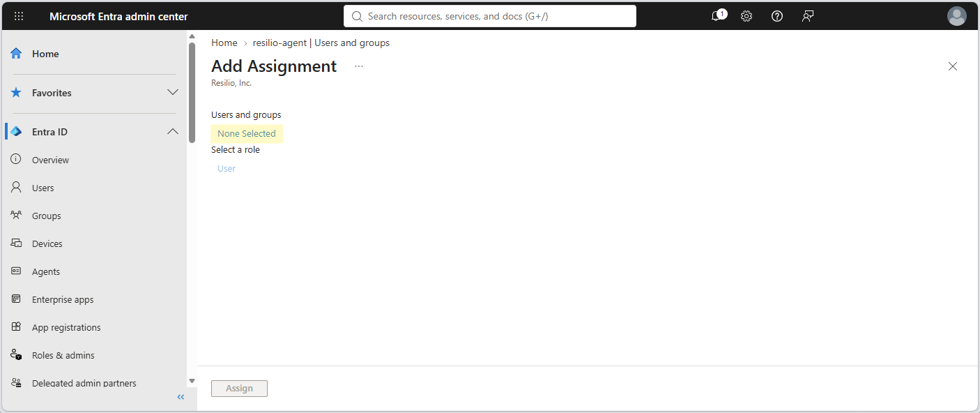Click the search magnifier icon
The image size is (980, 413).
357,16
